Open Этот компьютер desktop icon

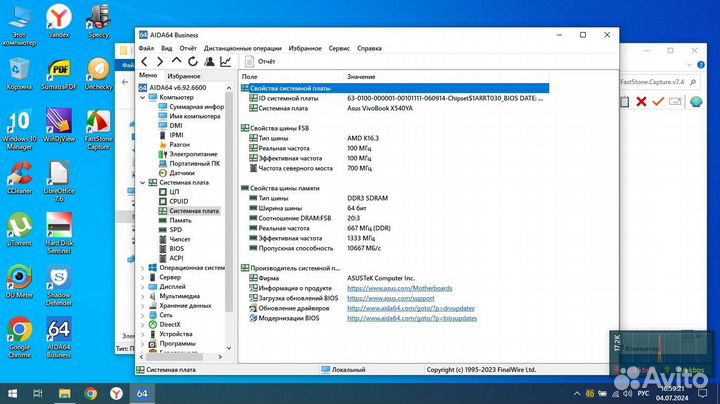[x=19, y=26]
